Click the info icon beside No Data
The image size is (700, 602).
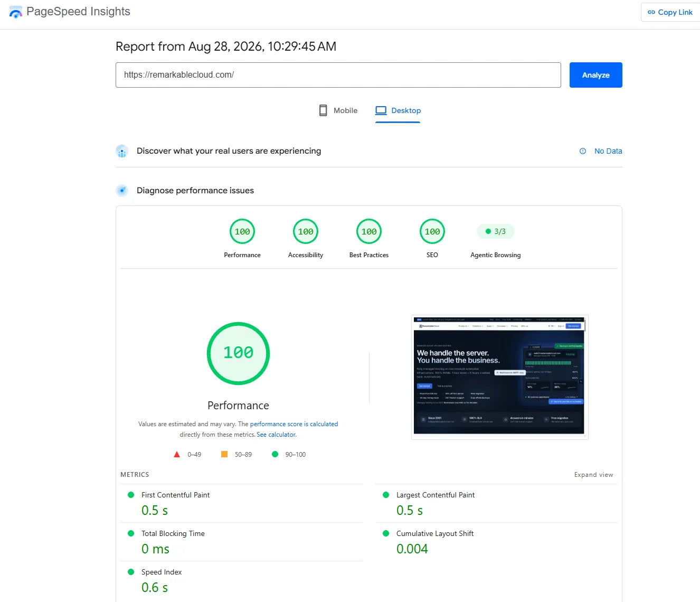coord(583,151)
